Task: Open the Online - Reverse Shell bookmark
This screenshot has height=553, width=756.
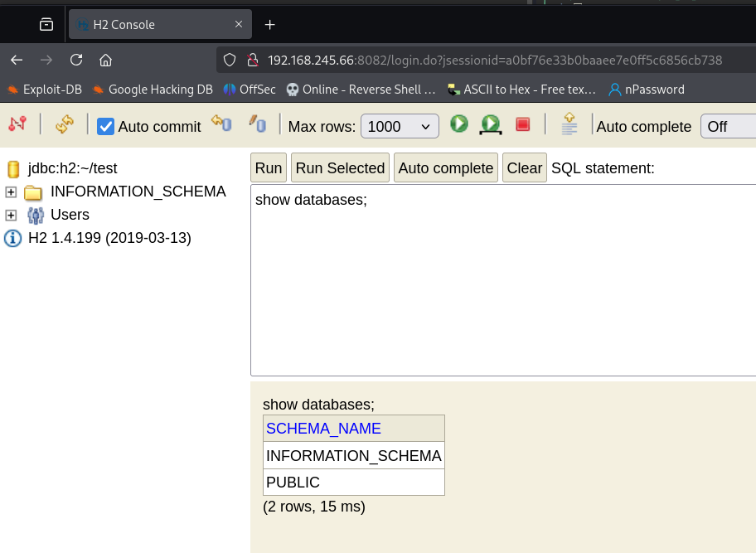Action: pyautogui.click(x=361, y=90)
